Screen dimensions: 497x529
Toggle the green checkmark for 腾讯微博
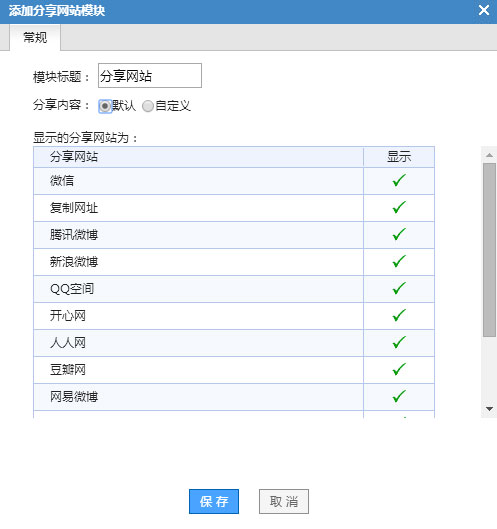click(399, 234)
